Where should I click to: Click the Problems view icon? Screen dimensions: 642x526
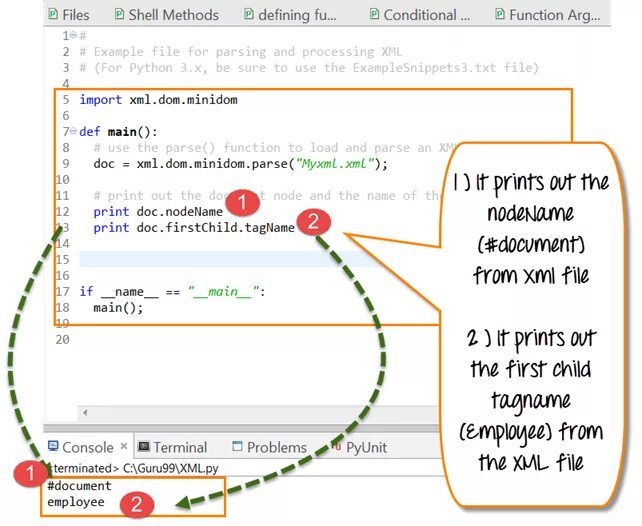[x=237, y=446]
